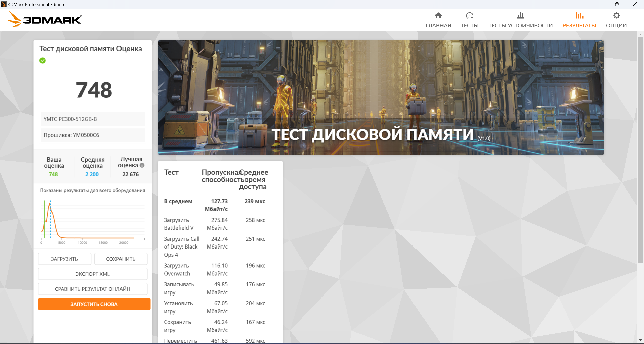Click the info icon next to Лучшая оценка
The image size is (644, 344).
pos(142,165)
